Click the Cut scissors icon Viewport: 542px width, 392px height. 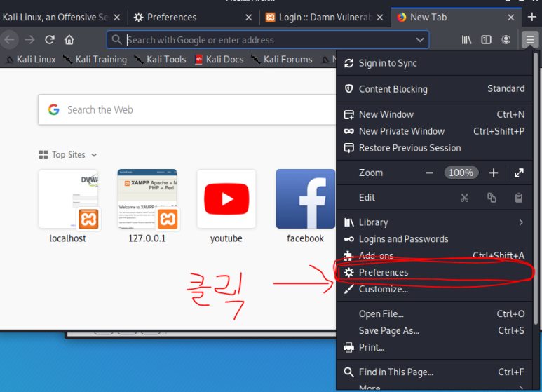click(x=465, y=198)
